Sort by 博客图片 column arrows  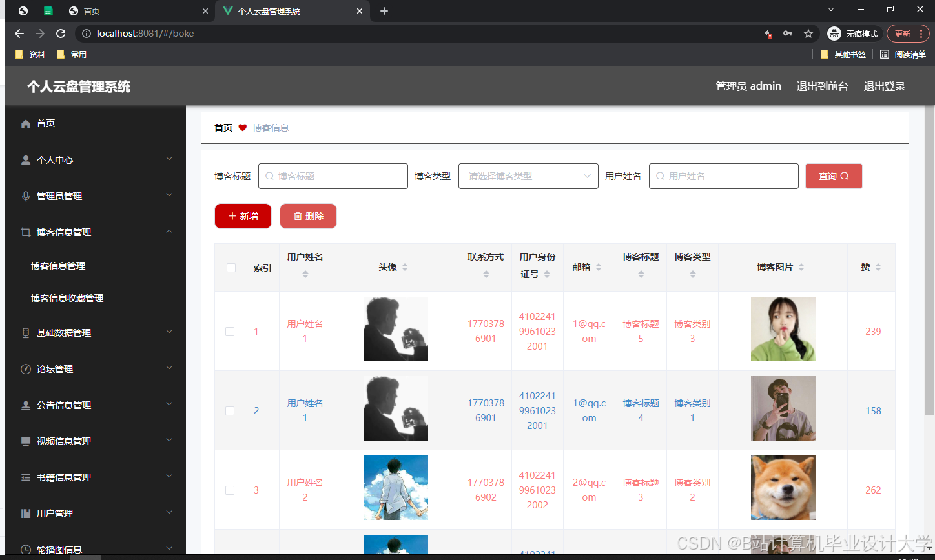(x=801, y=267)
